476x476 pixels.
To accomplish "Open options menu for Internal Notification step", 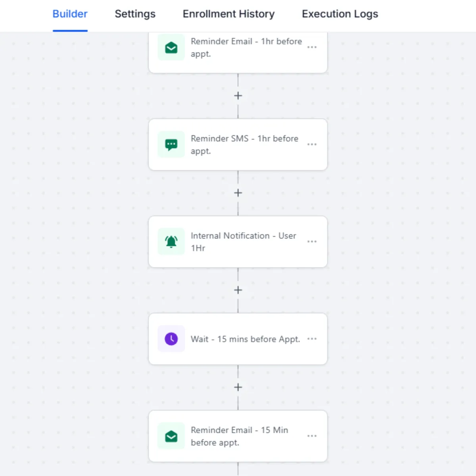I will pos(312,242).
